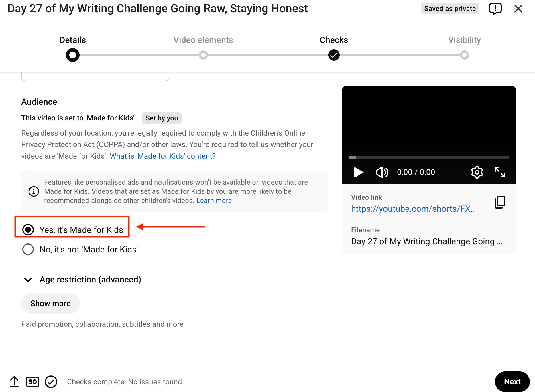Open the send feedback icon
This screenshot has width=535, height=392.
(x=495, y=9)
